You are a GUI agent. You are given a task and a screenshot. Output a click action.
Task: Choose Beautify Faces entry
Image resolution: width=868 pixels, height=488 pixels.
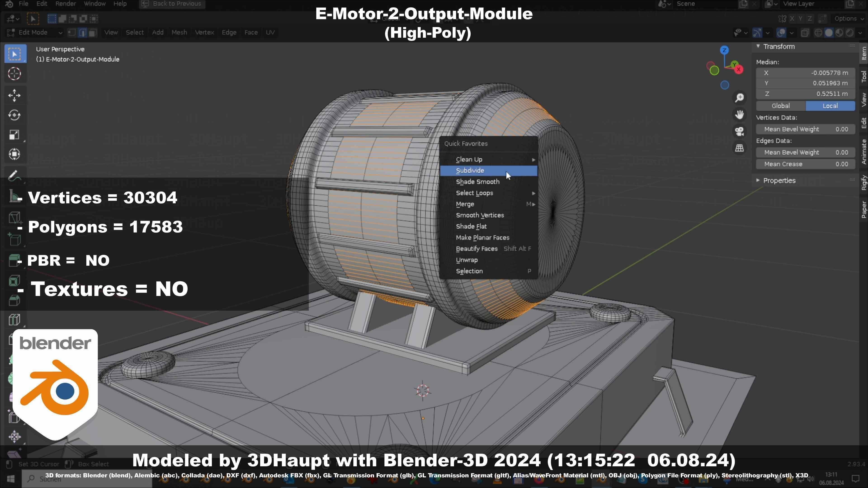pos(488,249)
